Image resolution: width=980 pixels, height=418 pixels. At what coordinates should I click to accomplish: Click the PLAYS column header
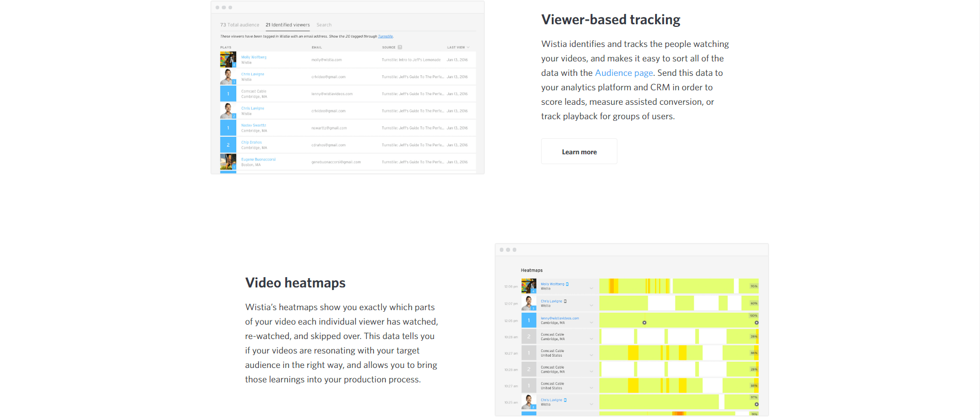tap(226, 47)
